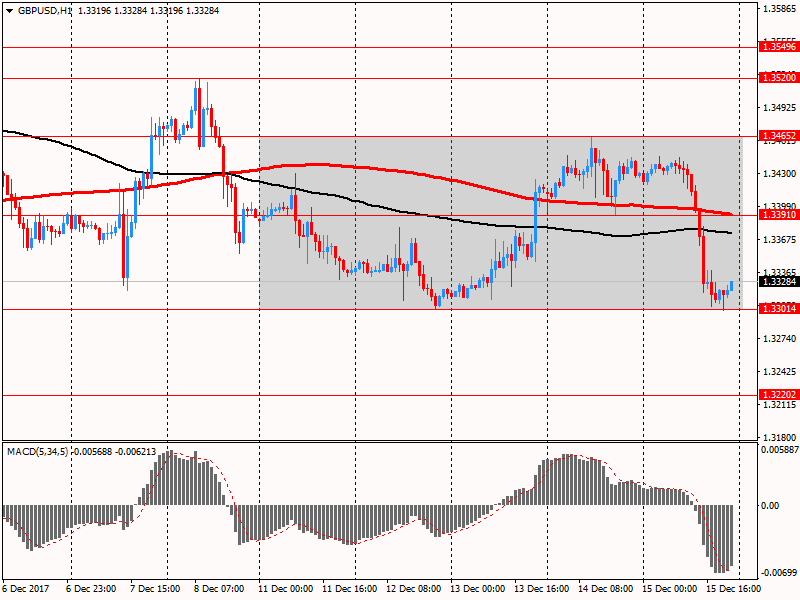This screenshot has height=600, width=800.
Task: Open the chart dropdown arrow beside GBPUSD
Action: (x=10, y=10)
